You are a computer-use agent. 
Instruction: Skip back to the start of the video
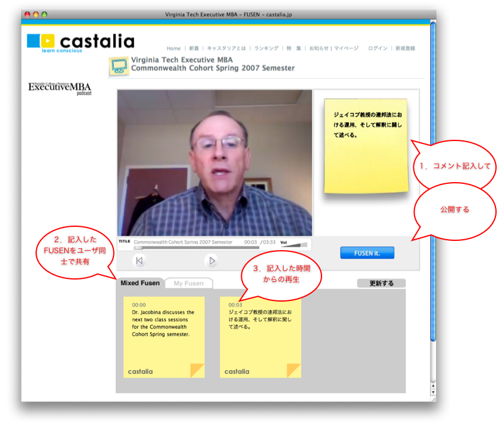(139, 261)
